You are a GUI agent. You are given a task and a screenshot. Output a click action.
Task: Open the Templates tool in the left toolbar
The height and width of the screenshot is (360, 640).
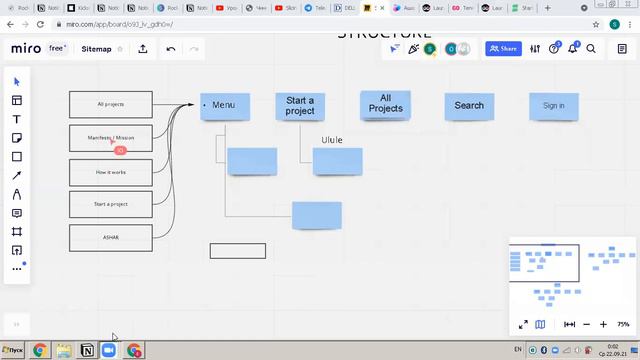17,100
